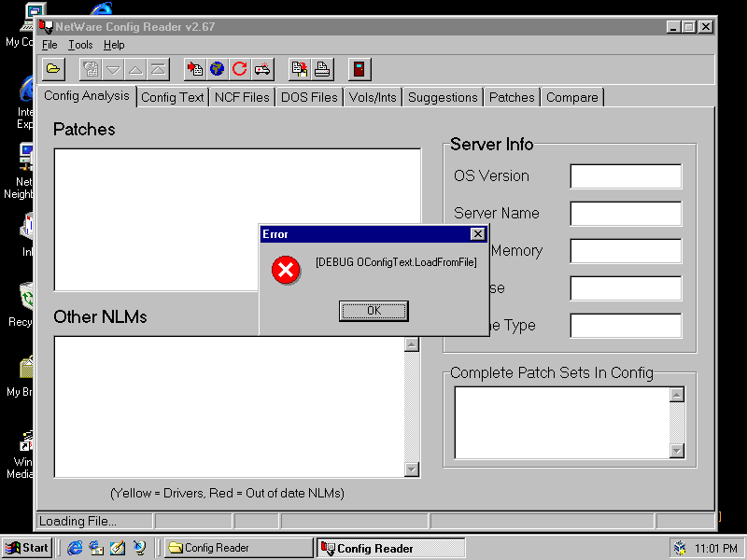The height and width of the screenshot is (560, 747).
Task: Switch to the Vols/Ints tab
Action: coord(373,98)
